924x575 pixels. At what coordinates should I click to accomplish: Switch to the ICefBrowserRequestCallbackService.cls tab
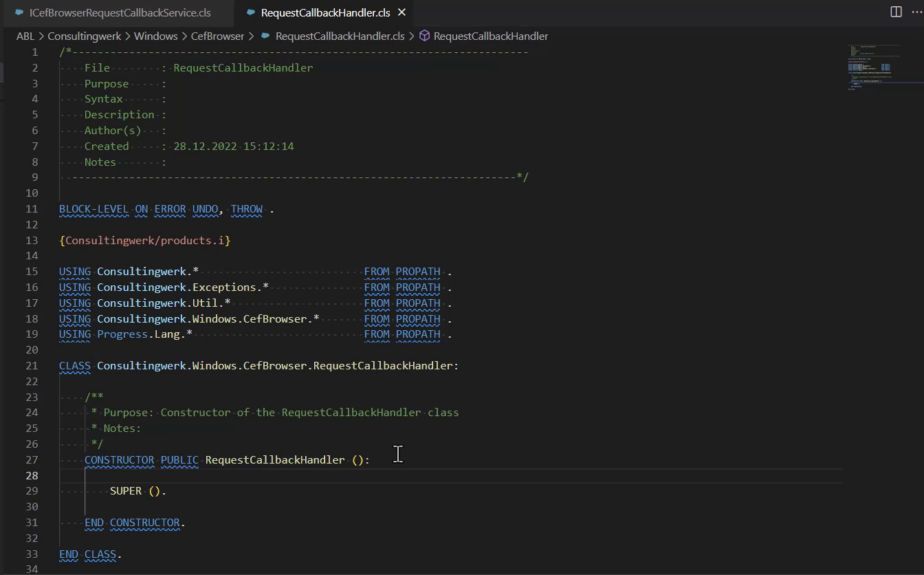click(x=113, y=12)
